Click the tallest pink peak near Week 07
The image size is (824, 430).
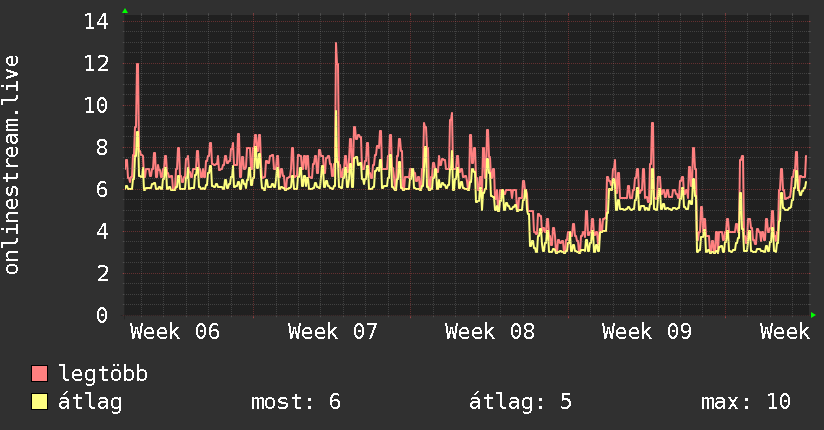coord(336,45)
